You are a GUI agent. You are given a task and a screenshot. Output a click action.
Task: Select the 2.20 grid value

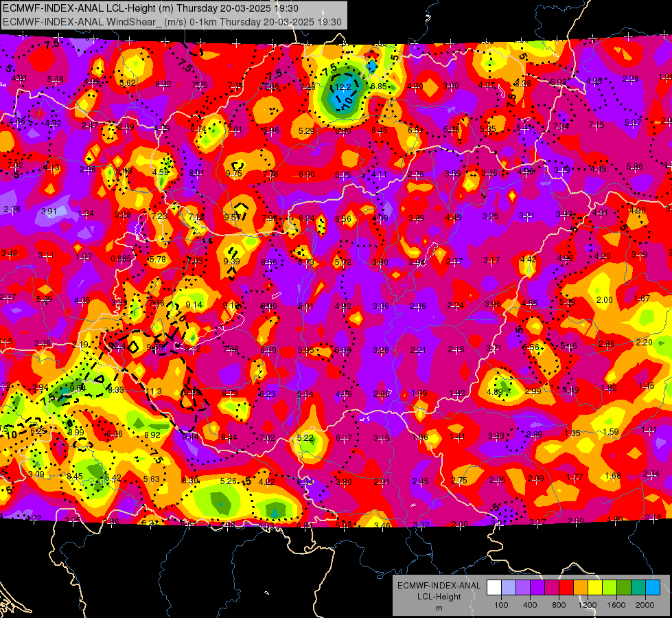[644, 342]
